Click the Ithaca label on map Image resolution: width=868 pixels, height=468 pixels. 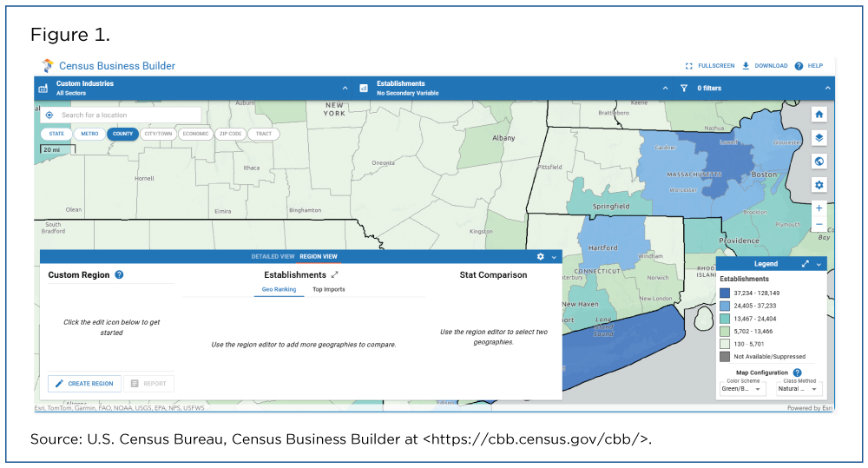click(252, 168)
